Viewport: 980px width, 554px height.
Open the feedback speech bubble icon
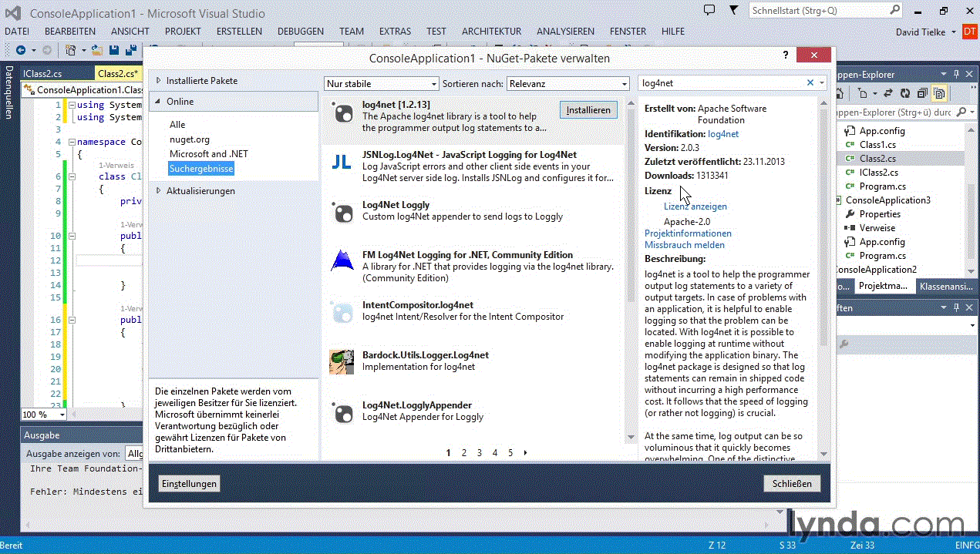(x=709, y=10)
